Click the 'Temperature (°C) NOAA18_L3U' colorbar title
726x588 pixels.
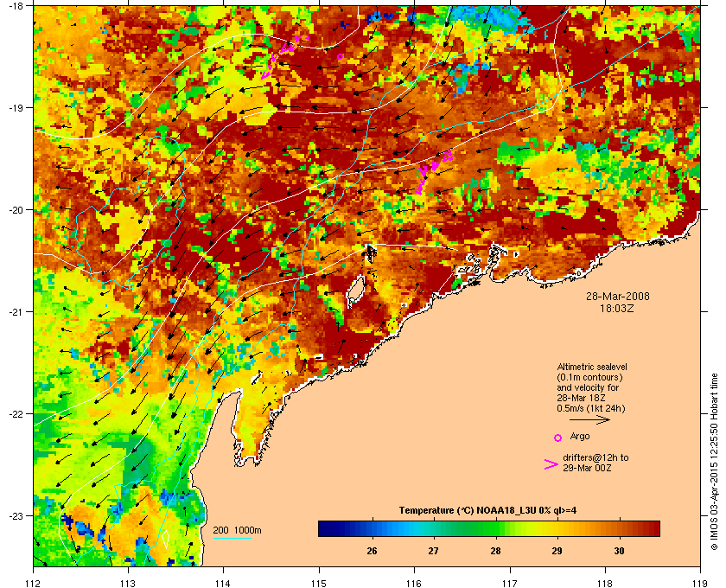point(467,511)
